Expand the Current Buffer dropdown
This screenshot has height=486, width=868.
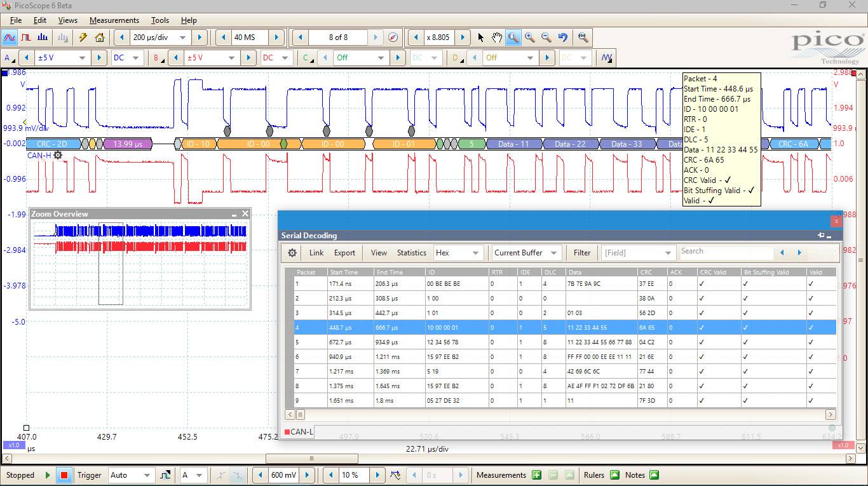click(525, 252)
